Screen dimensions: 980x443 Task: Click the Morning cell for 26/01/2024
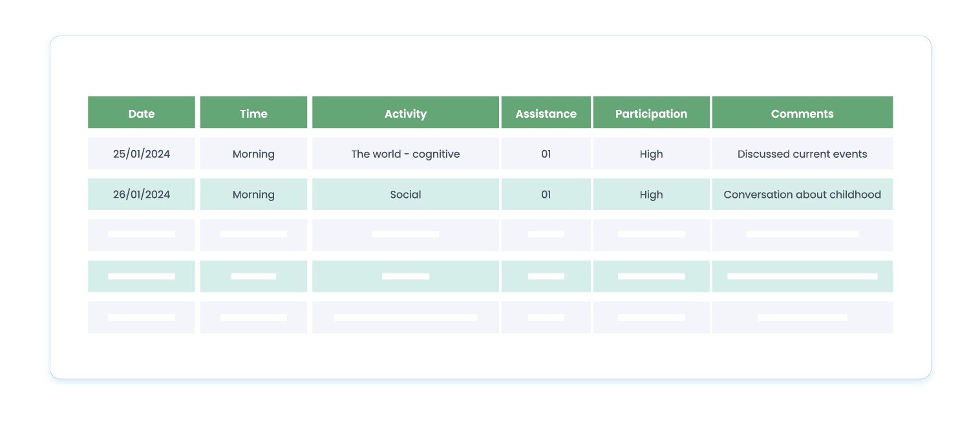[253, 195]
